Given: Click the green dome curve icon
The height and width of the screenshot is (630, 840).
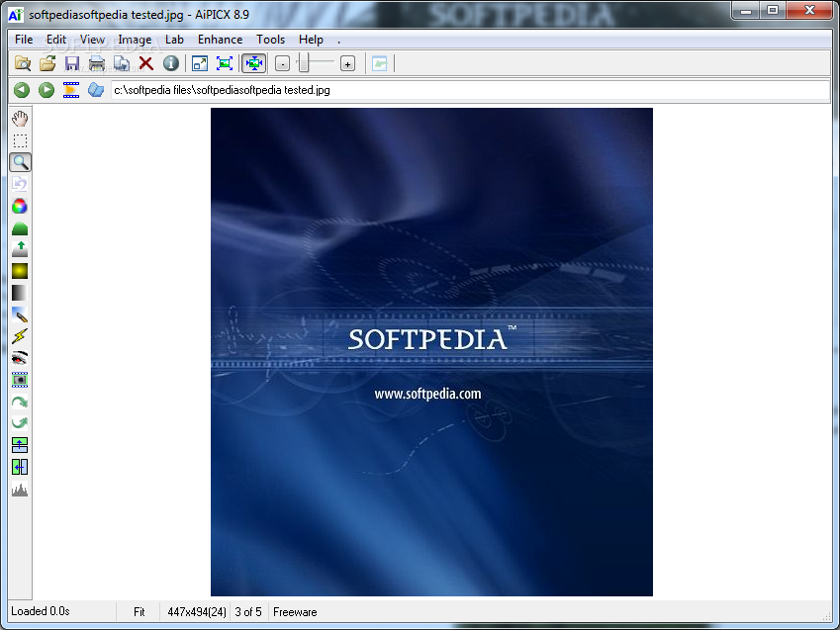Looking at the screenshot, I should tap(20, 228).
